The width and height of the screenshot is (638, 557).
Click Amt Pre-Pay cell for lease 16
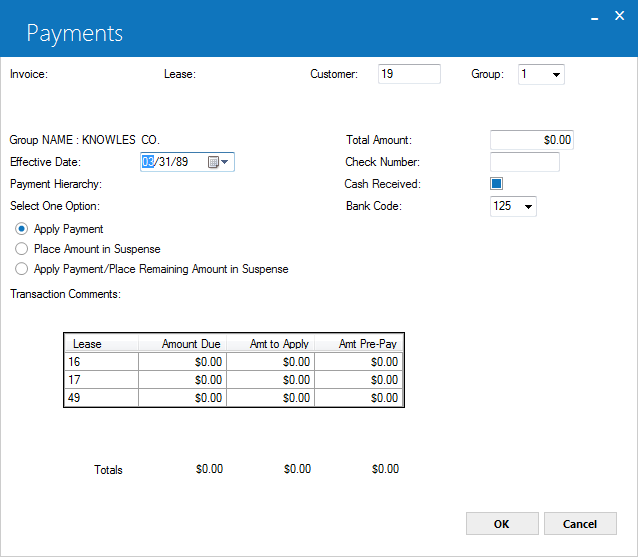358,362
